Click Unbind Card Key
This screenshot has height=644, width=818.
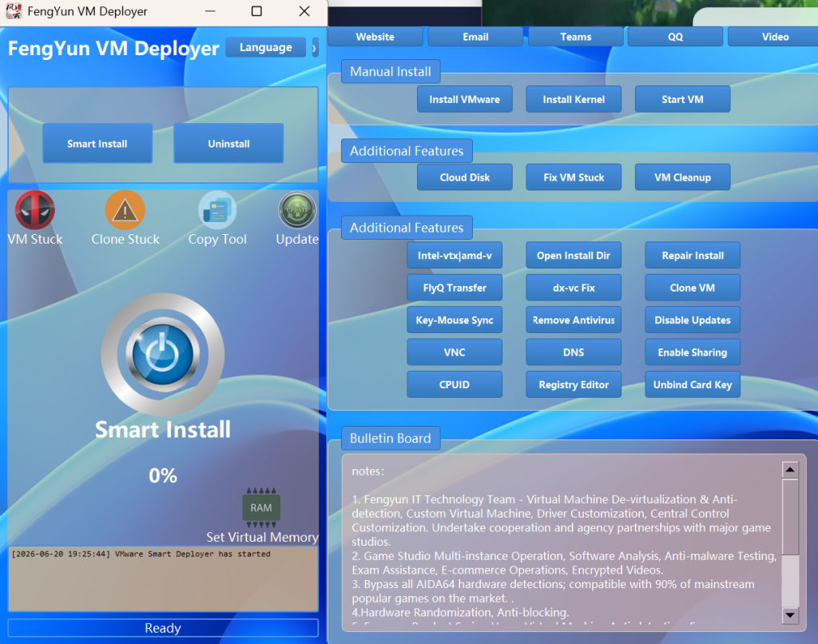click(693, 384)
